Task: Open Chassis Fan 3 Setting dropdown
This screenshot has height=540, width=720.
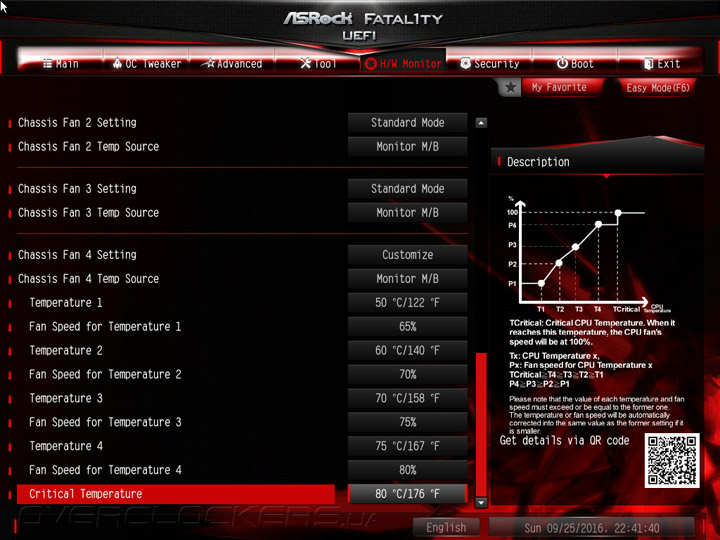Action: pyautogui.click(x=407, y=189)
